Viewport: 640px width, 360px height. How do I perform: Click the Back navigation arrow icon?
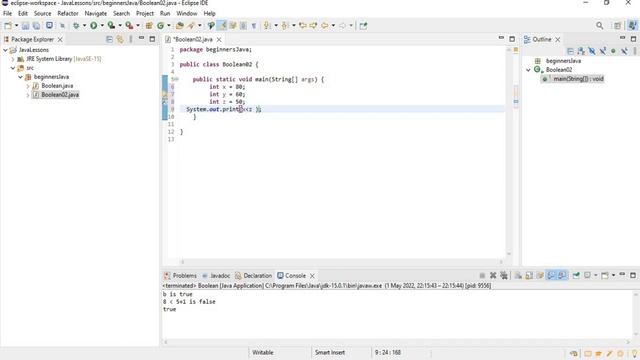pos(324,25)
